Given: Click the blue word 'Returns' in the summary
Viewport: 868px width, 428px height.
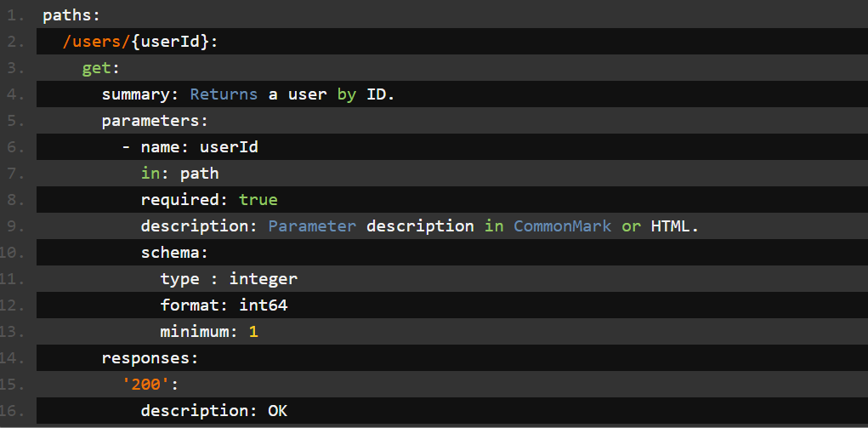Looking at the screenshot, I should point(224,94).
